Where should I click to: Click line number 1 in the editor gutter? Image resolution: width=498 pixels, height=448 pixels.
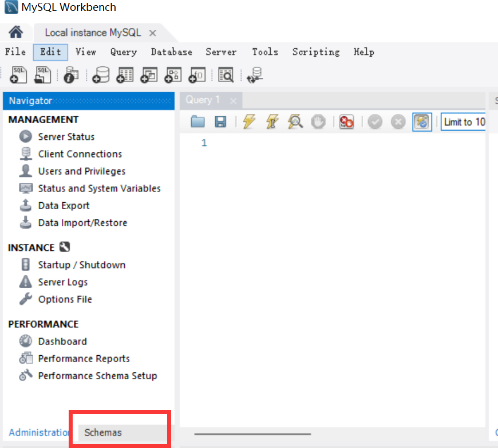[x=204, y=143]
